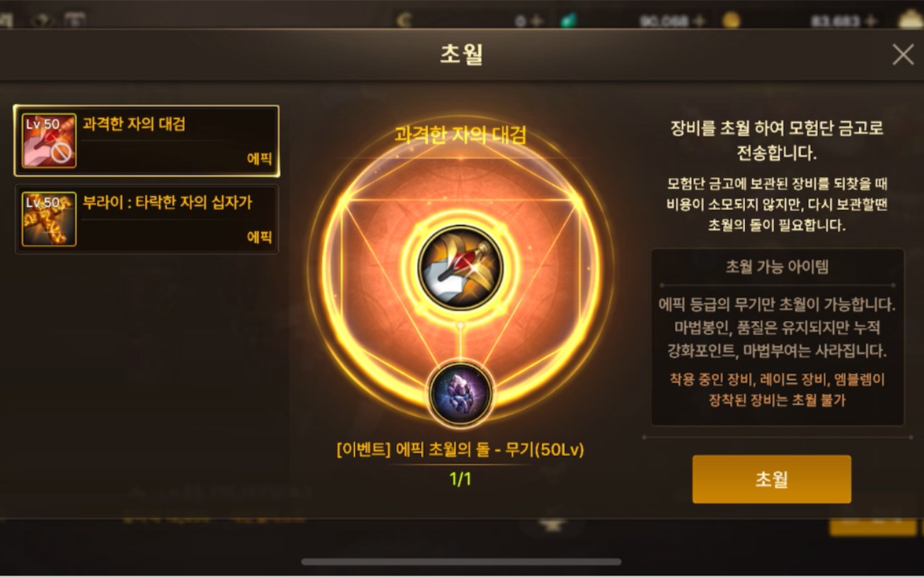Screen dimensions: 924x577
Task: Click the Lv 50 cross weapon thumbnail
Action: coord(49,219)
